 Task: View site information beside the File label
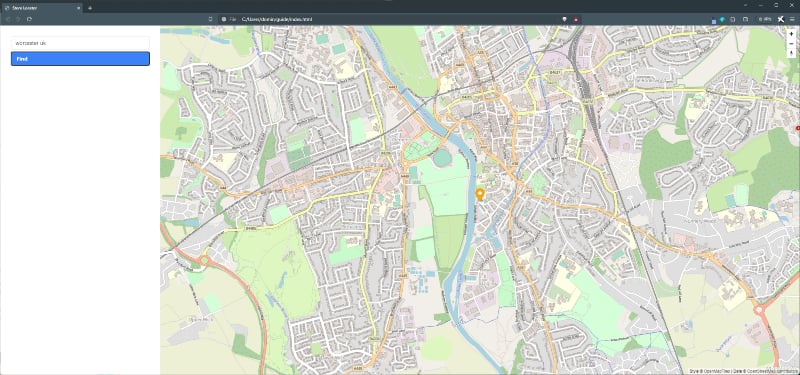click(223, 19)
